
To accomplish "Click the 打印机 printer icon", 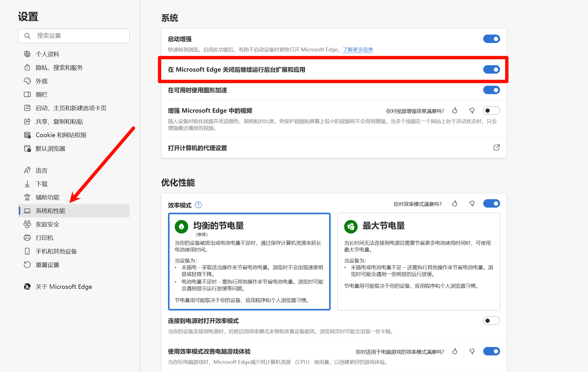I will tap(27, 238).
